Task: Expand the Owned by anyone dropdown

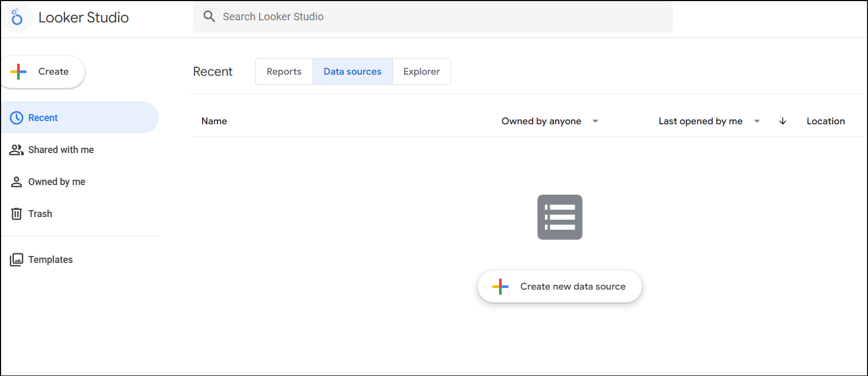Action: tap(550, 121)
